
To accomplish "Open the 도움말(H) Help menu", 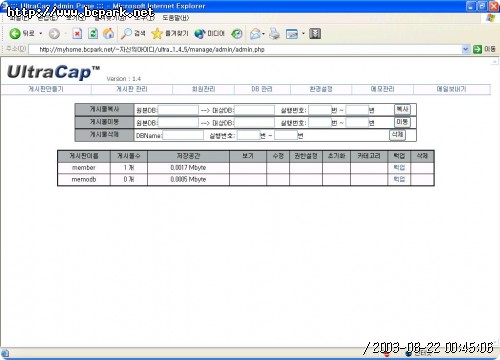I will click(x=175, y=18).
